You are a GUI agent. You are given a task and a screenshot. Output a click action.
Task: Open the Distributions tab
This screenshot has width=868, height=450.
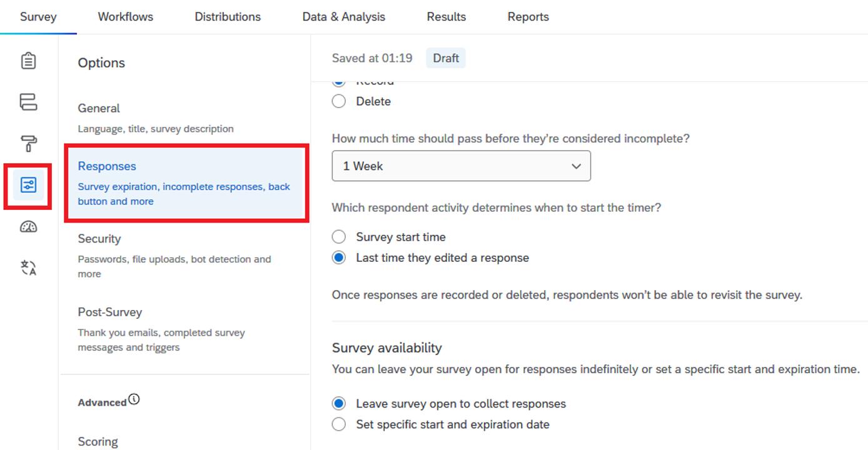coord(228,17)
